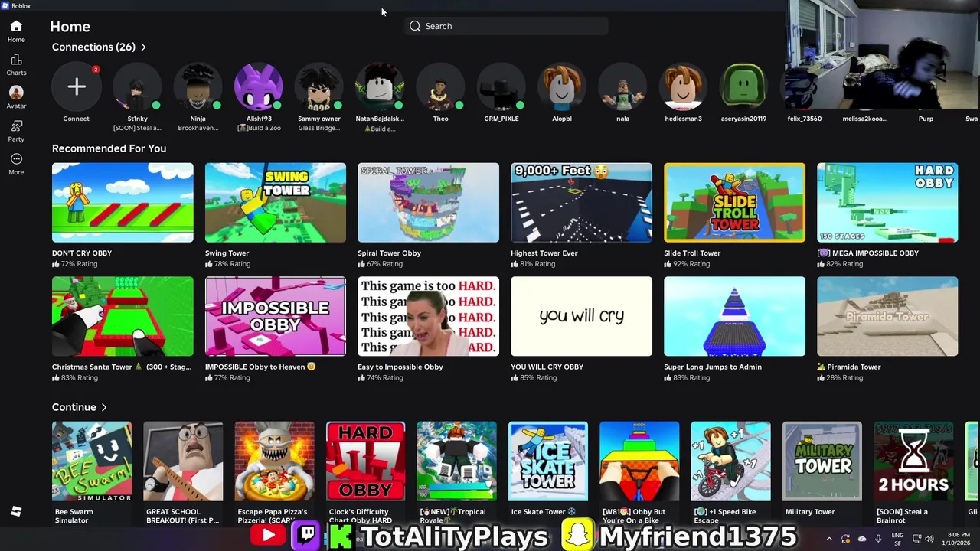Open Highest Tower Ever thumbnail
This screenshot has height=551, width=980.
pos(581,203)
